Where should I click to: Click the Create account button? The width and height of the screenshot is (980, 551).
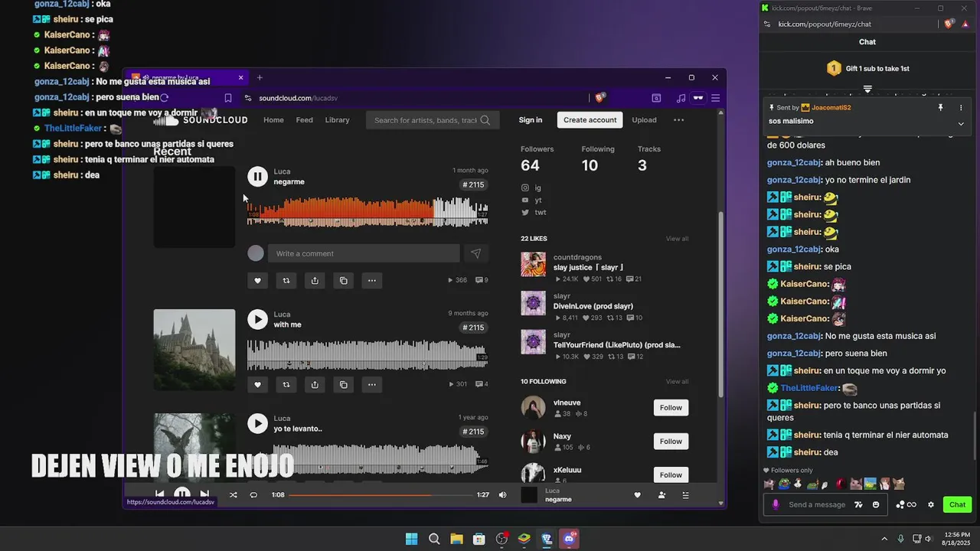tap(590, 120)
